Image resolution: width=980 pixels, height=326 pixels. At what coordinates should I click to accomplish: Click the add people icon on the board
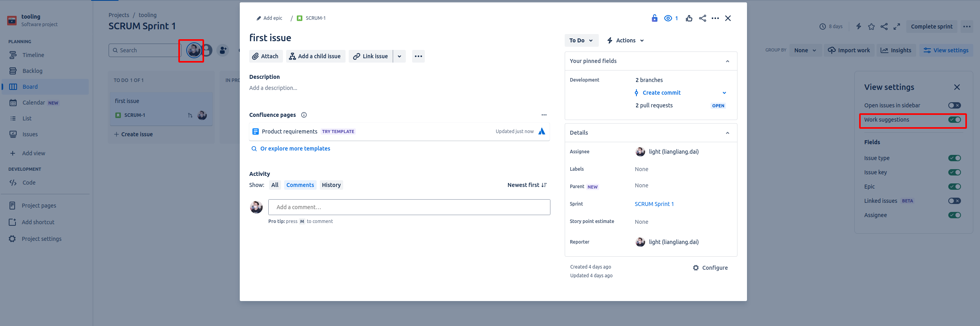(x=223, y=50)
